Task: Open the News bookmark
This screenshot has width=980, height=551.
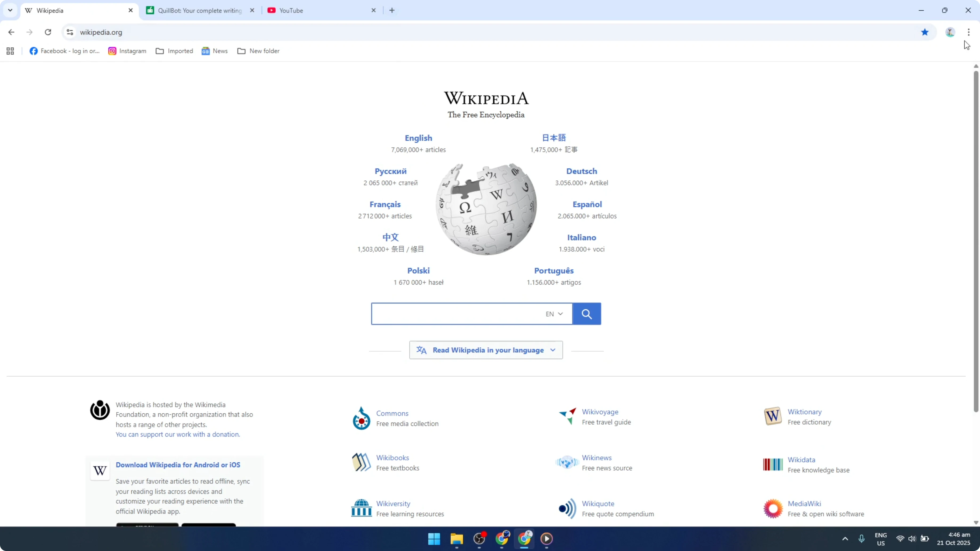Action: tap(215, 51)
